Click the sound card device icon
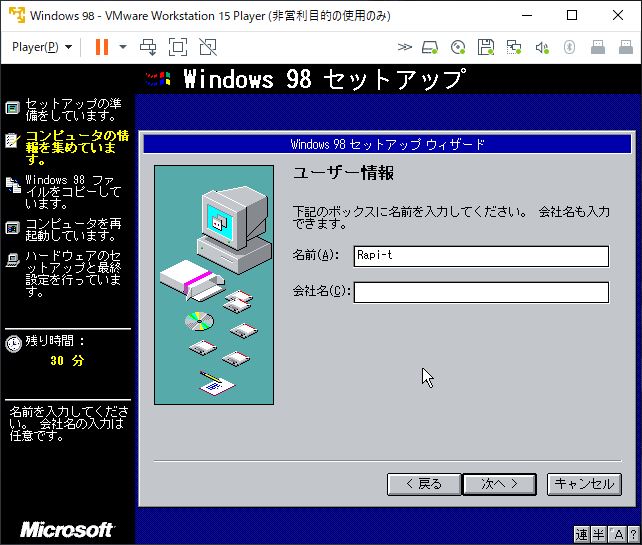This screenshot has width=642, height=545. coord(542,47)
